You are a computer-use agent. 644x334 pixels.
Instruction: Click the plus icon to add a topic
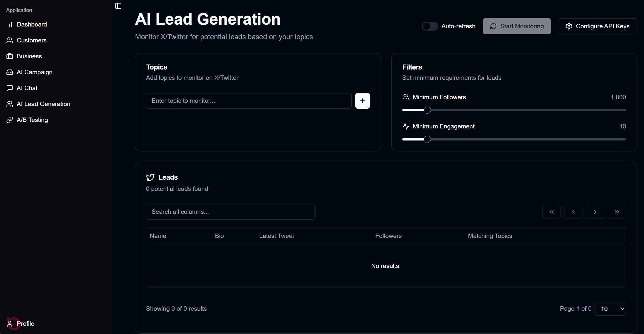pos(362,100)
